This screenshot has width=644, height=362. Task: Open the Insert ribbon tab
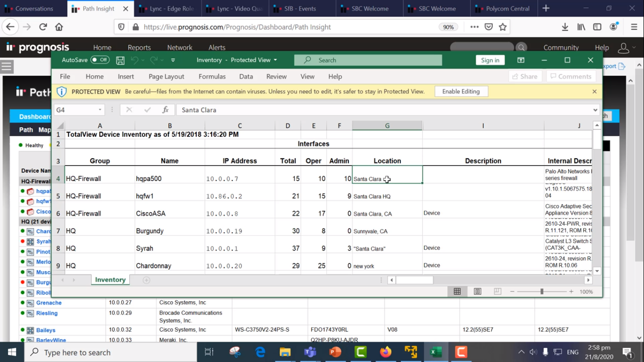pyautogui.click(x=126, y=76)
